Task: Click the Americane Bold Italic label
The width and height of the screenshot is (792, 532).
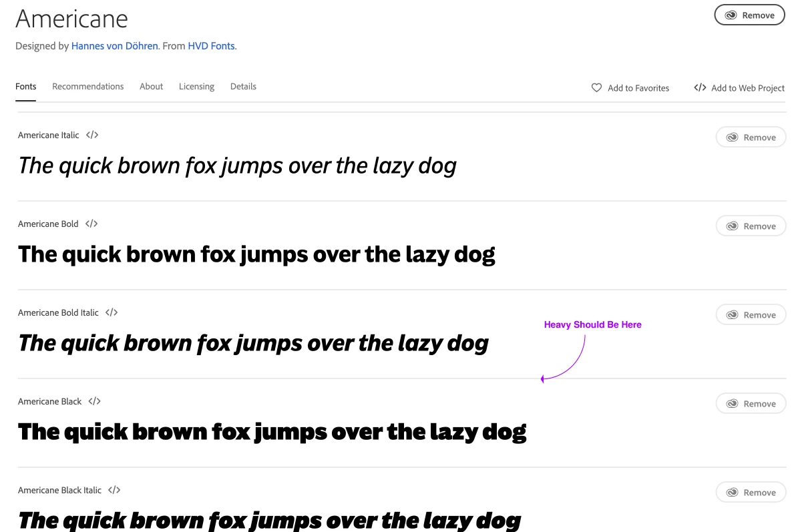Action: tap(58, 312)
